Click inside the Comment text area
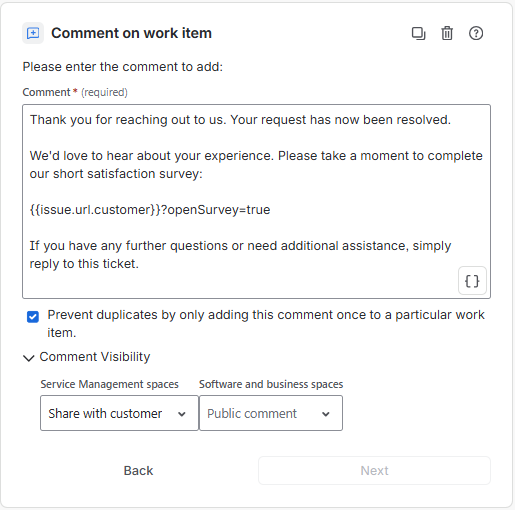 tap(256, 201)
